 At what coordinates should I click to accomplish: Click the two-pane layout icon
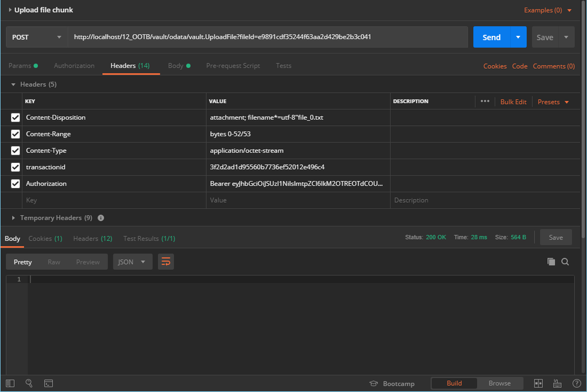click(538, 383)
